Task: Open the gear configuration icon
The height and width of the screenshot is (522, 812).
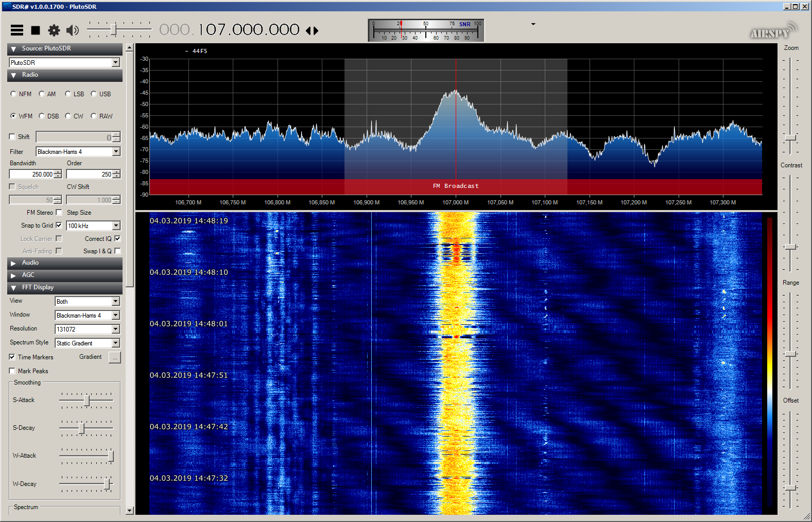Action: point(54,30)
